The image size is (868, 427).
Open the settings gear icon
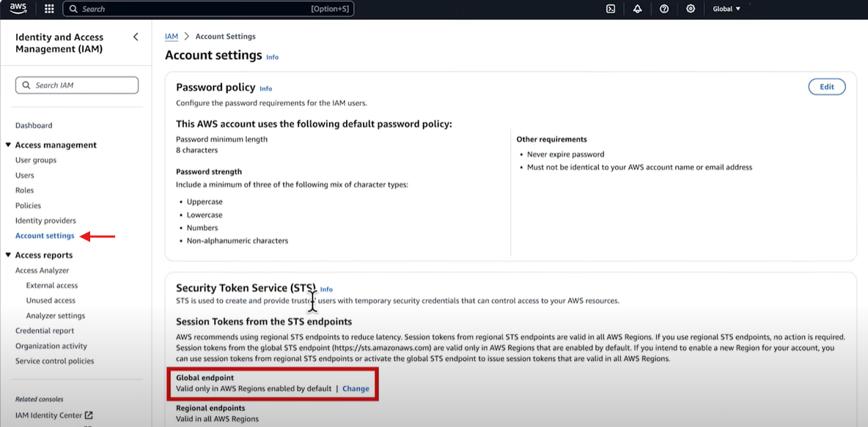click(691, 9)
